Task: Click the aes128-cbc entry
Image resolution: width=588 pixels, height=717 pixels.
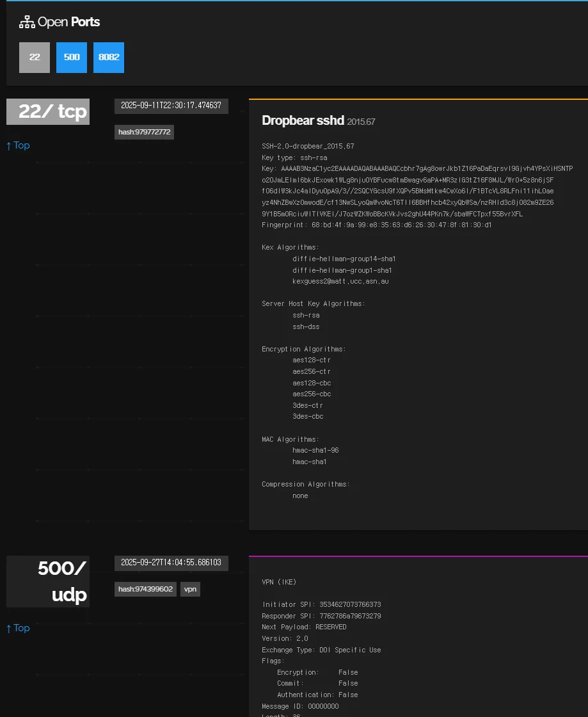Action: pos(312,383)
